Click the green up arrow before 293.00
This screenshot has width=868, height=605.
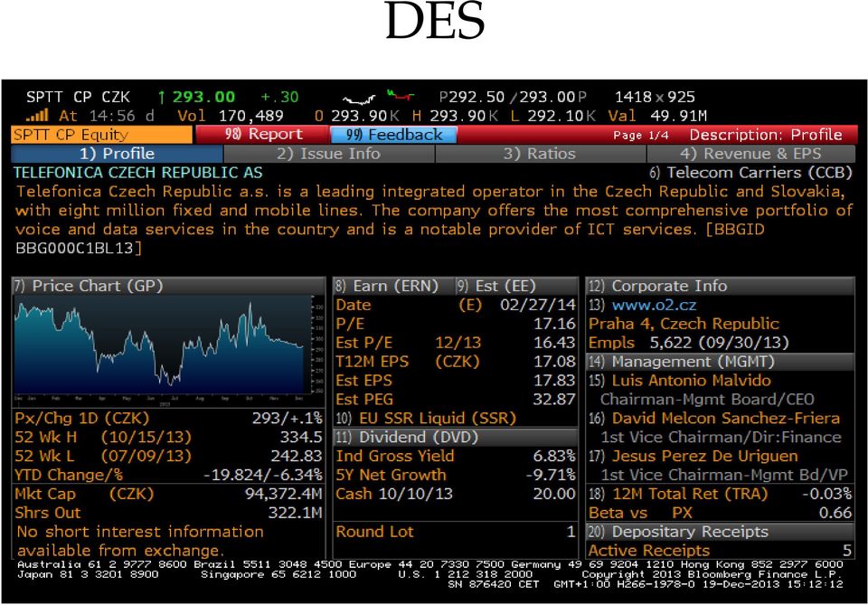tap(161, 98)
